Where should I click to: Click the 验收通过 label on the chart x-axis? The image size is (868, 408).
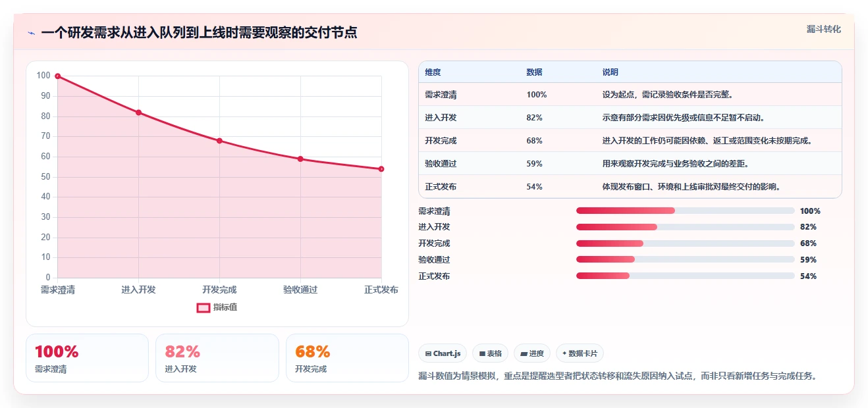pos(300,290)
